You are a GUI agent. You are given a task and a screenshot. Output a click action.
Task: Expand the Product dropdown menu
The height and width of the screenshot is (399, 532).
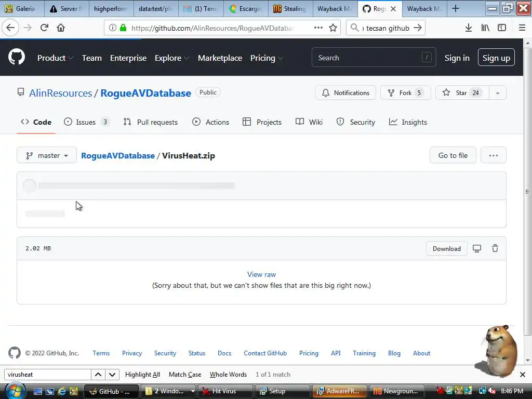pos(55,58)
